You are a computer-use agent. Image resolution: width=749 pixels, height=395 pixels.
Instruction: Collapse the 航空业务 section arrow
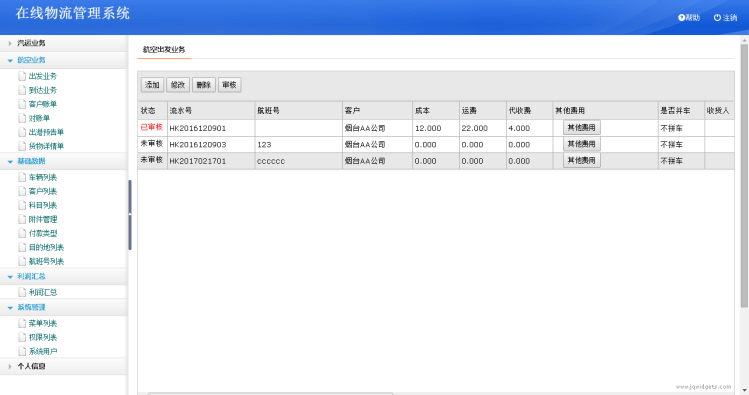(x=10, y=60)
